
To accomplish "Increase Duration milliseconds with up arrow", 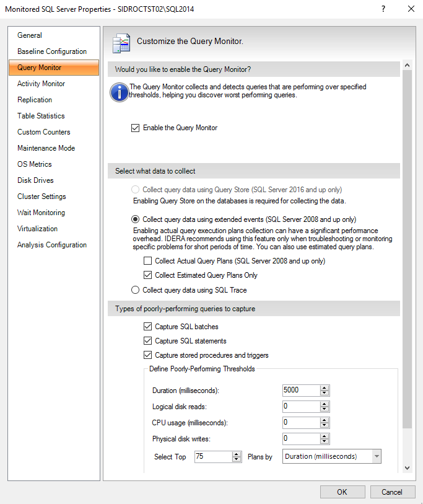I will 325,388.
